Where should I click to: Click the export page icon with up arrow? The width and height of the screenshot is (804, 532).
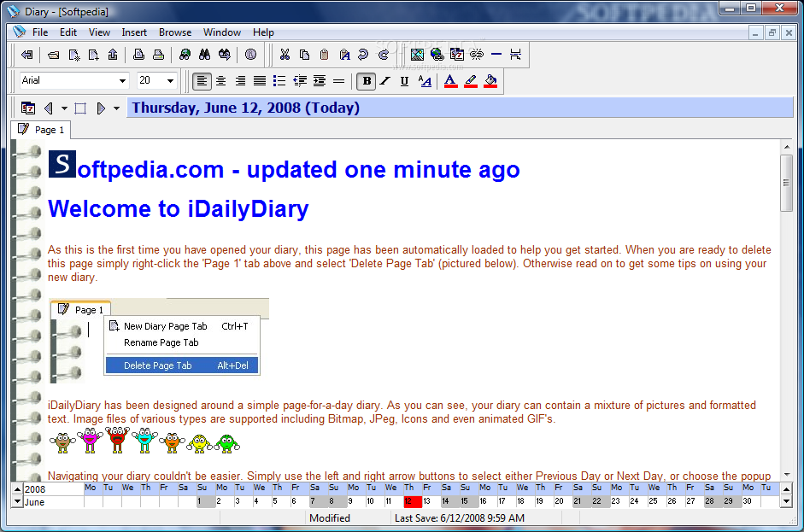[113, 55]
